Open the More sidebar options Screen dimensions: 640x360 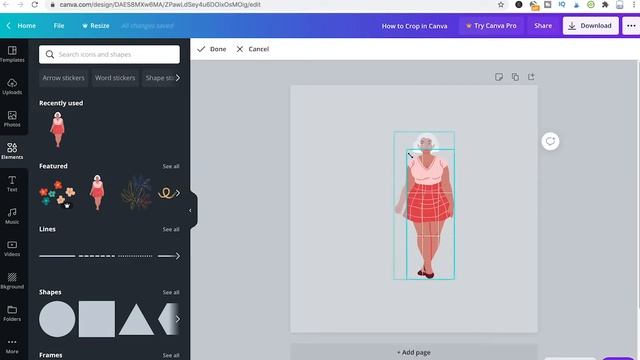(x=12, y=346)
